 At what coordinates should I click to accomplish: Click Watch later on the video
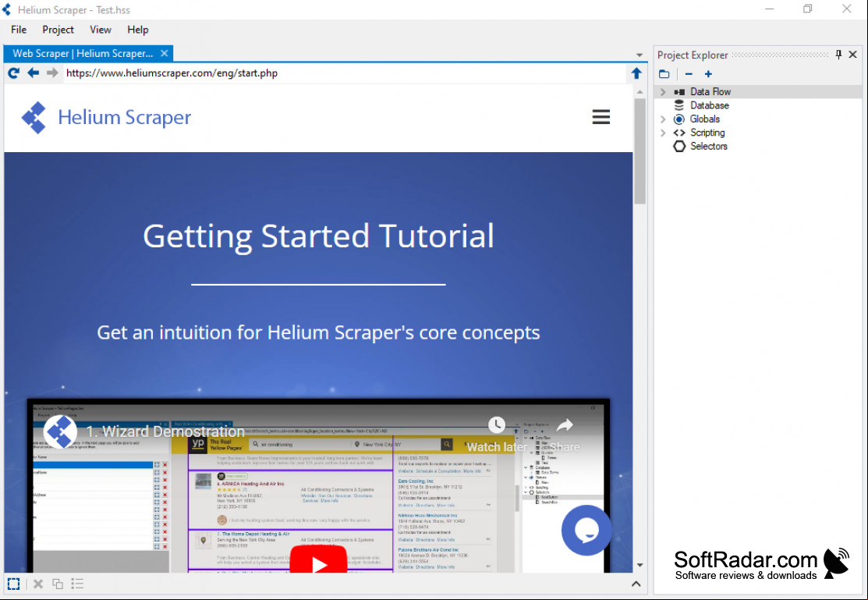point(497,436)
